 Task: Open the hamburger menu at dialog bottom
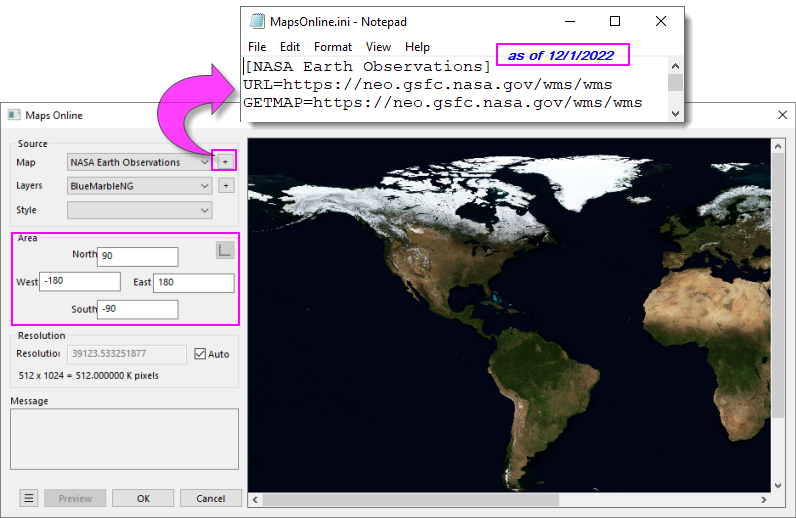[x=29, y=498]
